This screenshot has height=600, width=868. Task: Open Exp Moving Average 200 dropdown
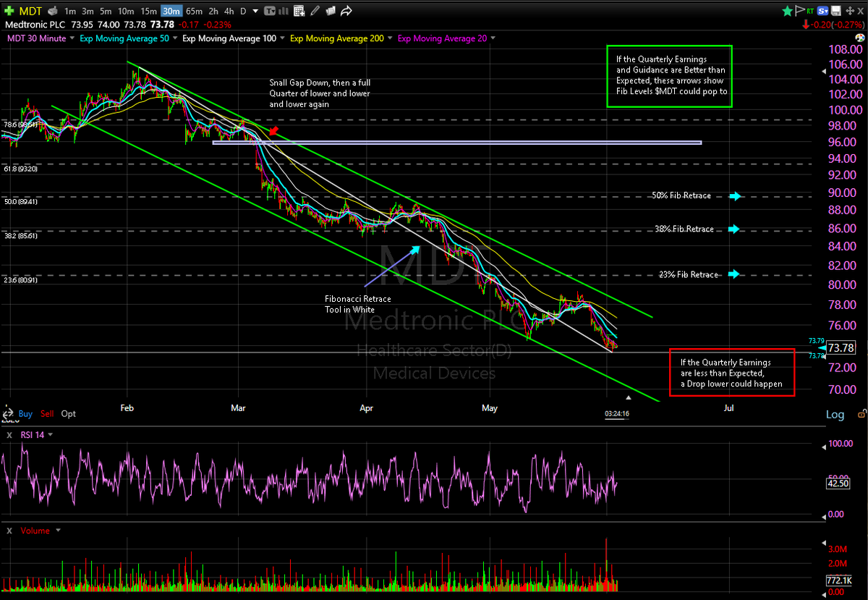(x=390, y=38)
